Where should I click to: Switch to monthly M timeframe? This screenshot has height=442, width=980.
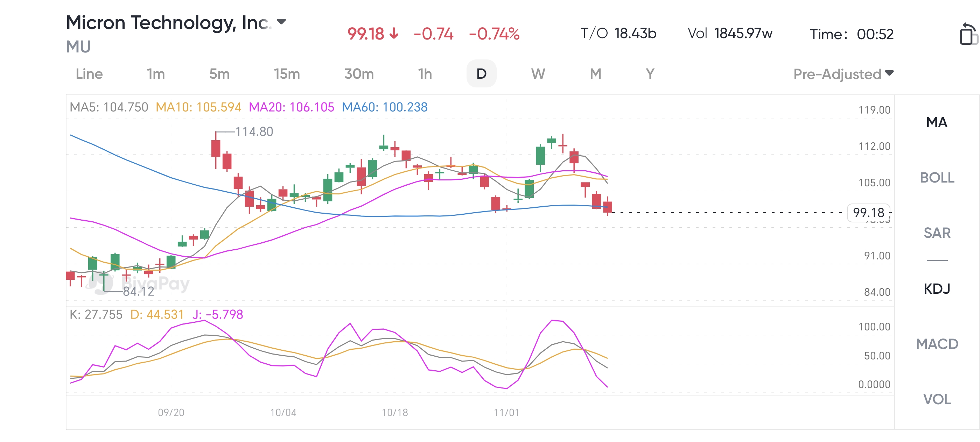click(595, 74)
